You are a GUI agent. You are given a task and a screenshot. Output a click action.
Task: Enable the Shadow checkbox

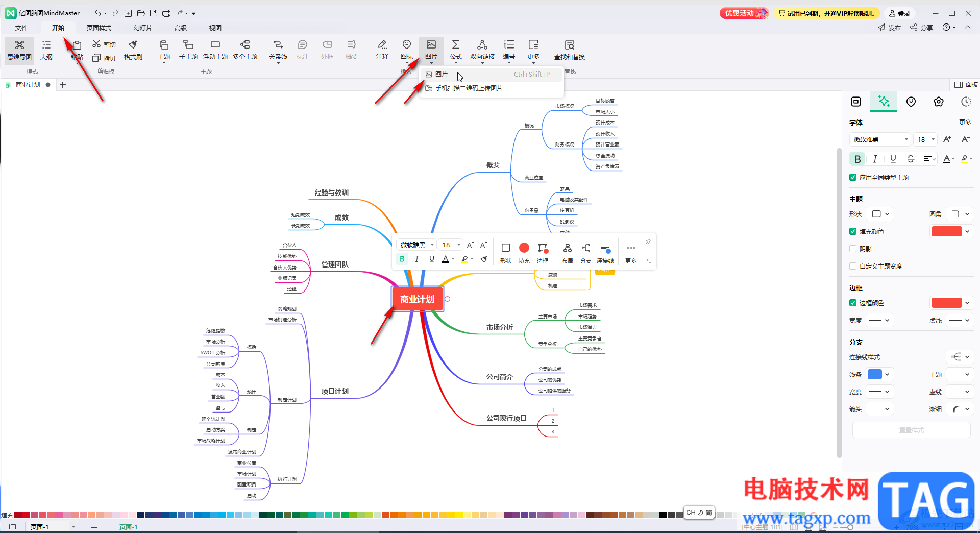point(853,249)
